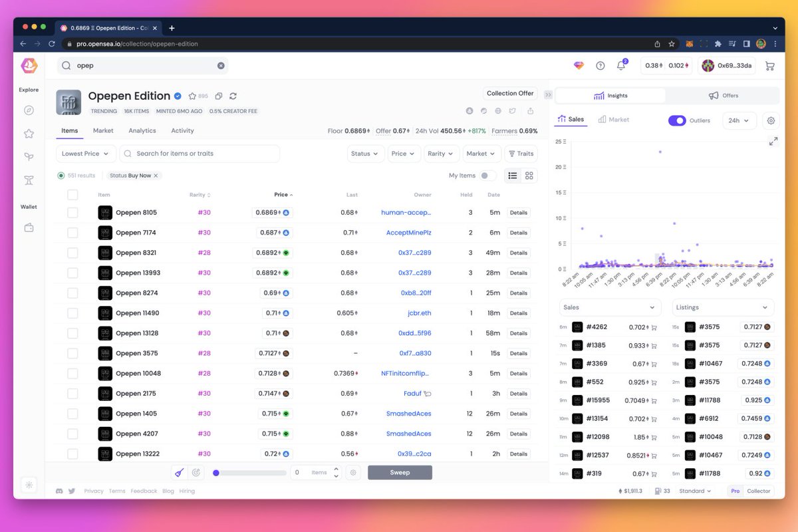Open the chart settings gear
The height and width of the screenshot is (532, 798).
point(772,119)
